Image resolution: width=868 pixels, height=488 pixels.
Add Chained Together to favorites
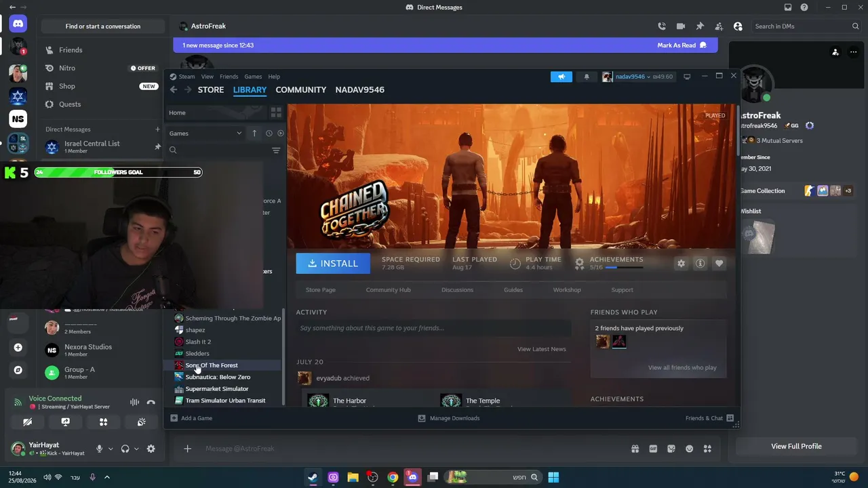pos(719,264)
